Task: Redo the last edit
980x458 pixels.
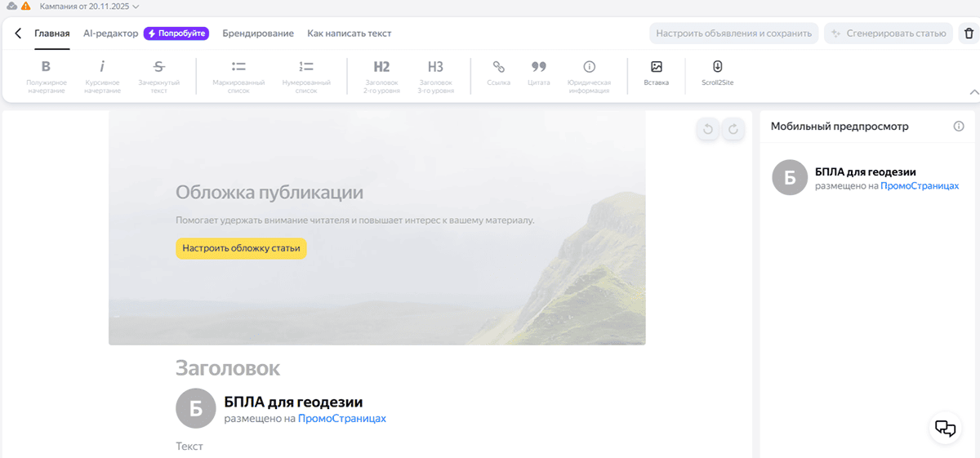Action: coord(733,129)
